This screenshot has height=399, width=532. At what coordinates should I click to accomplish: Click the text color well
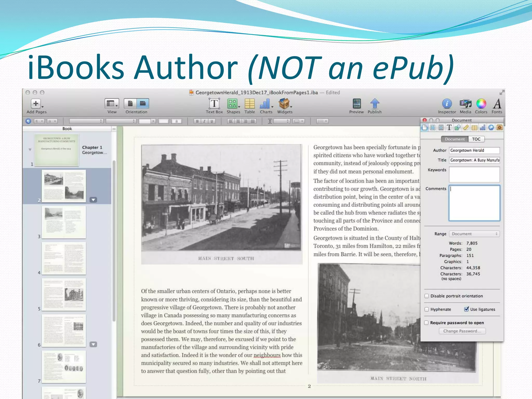(x=163, y=121)
